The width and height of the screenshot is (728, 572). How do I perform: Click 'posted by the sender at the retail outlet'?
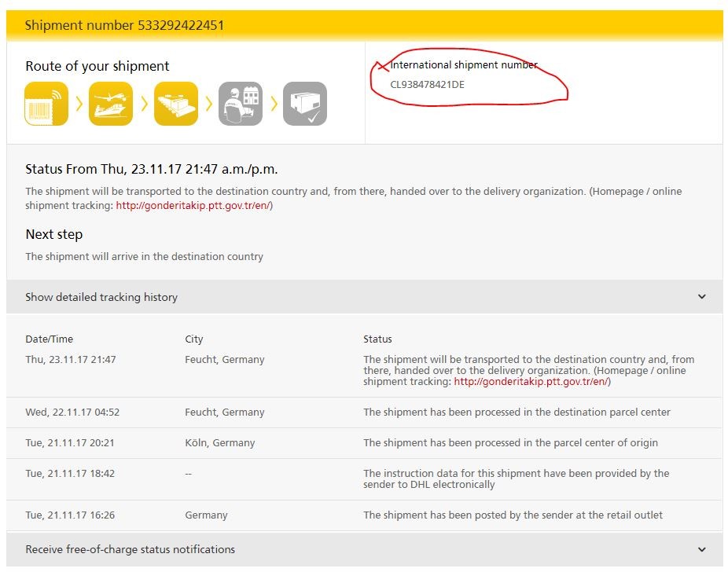pos(513,515)
